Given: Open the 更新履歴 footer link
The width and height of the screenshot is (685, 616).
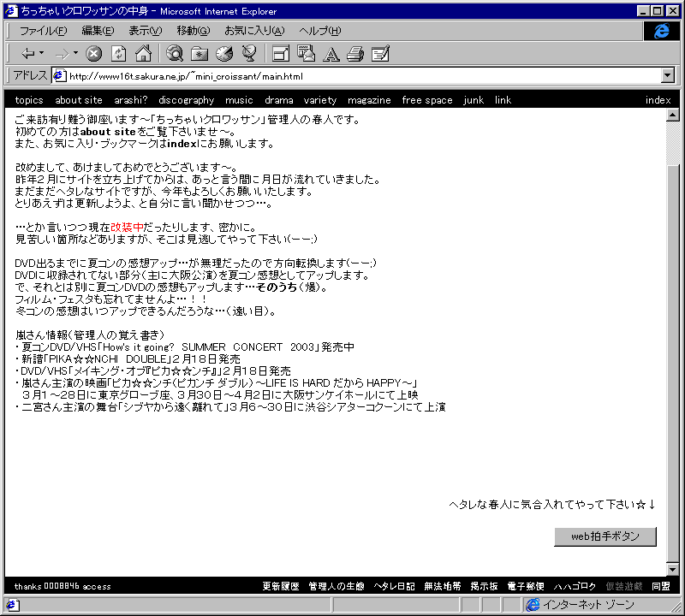Looking at the screenshot, I should 281,586.
